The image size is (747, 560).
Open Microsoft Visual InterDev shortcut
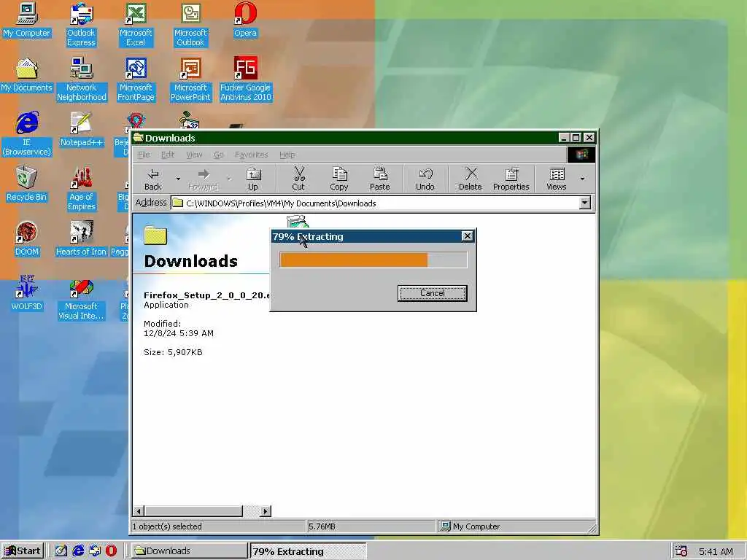pos(81,298)
